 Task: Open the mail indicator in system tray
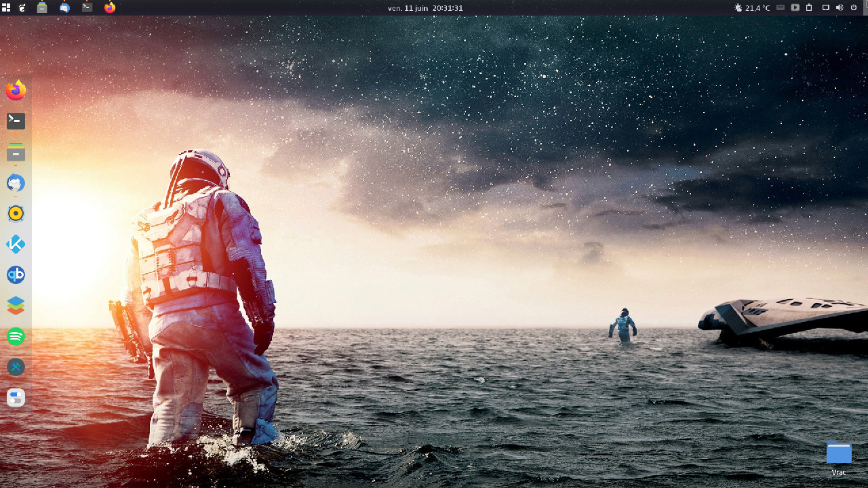[781, 8]
